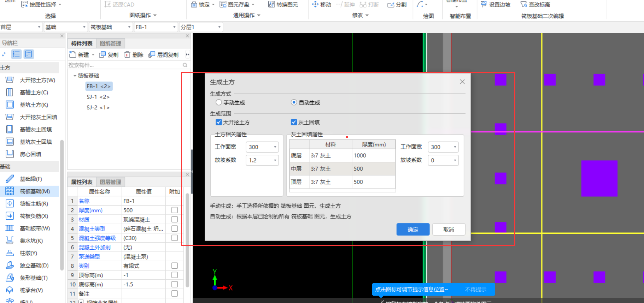Select 房心回填 item
The image size is (644, 303).
pos(30,154)
